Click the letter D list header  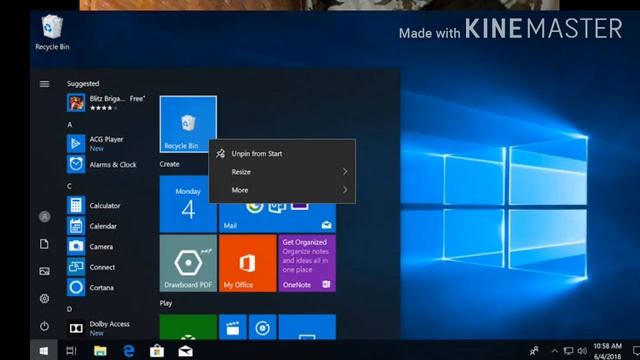(x=69, y=309)
